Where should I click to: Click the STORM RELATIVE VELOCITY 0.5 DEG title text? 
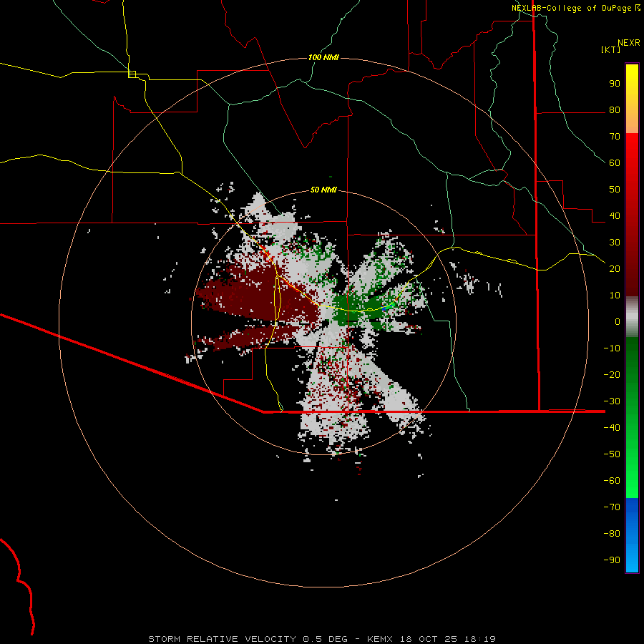(x=248, y=639)
